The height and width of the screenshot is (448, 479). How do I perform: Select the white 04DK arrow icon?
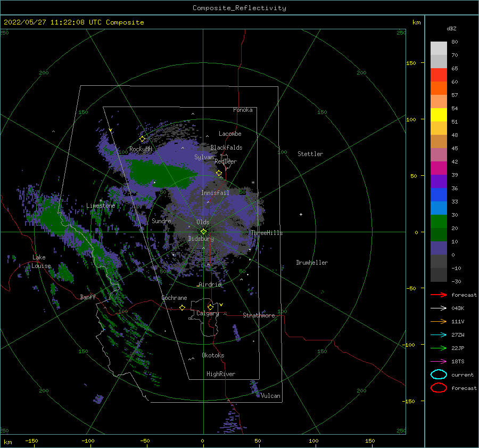click(439, 308)
